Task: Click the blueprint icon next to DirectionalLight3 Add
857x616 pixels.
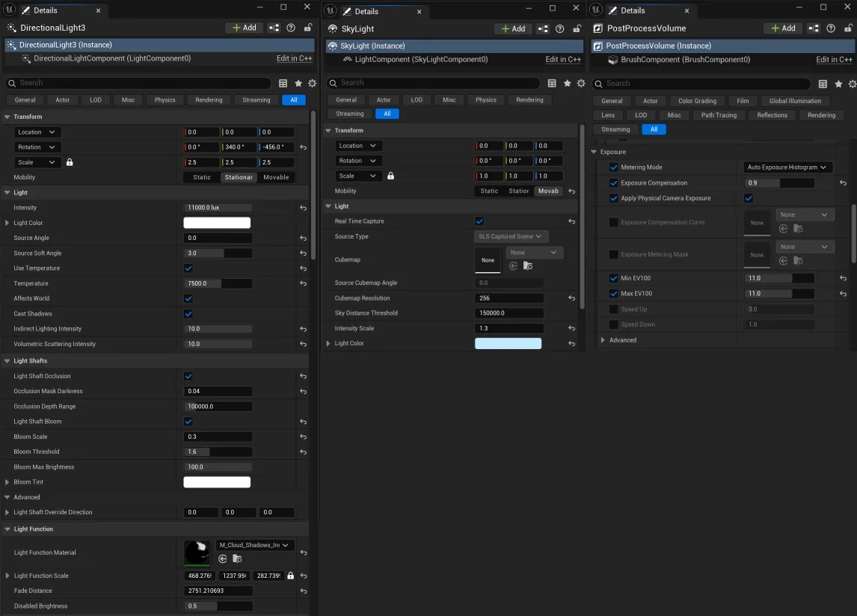Action: tap(274, 28)
